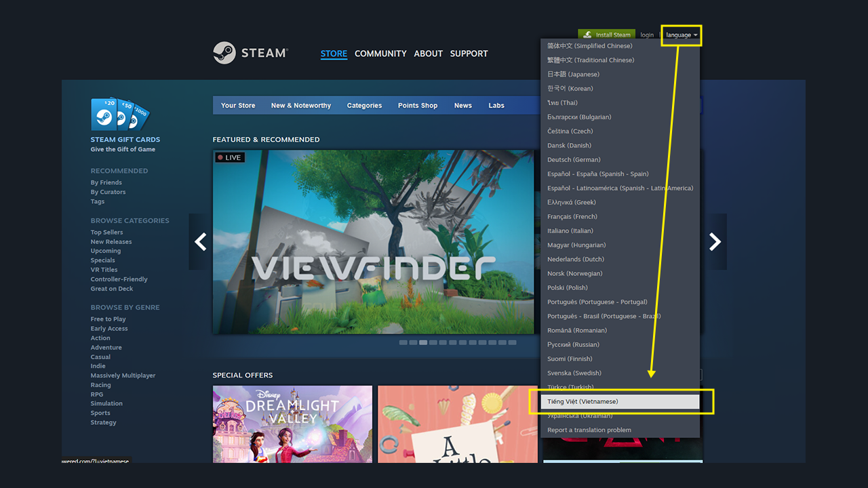The image size is (868, 488).
Task: Open By Friends recommendations
Action: [x=106, y=183]
